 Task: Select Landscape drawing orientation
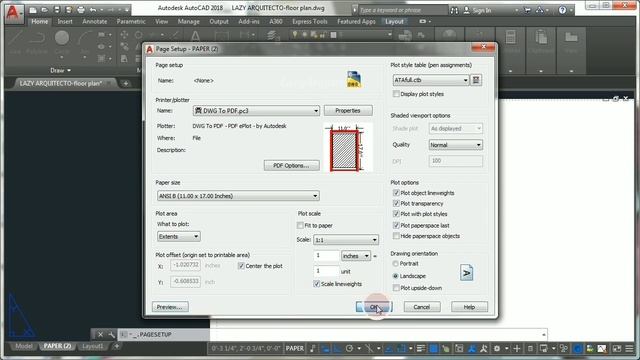[x=396, y=276]
